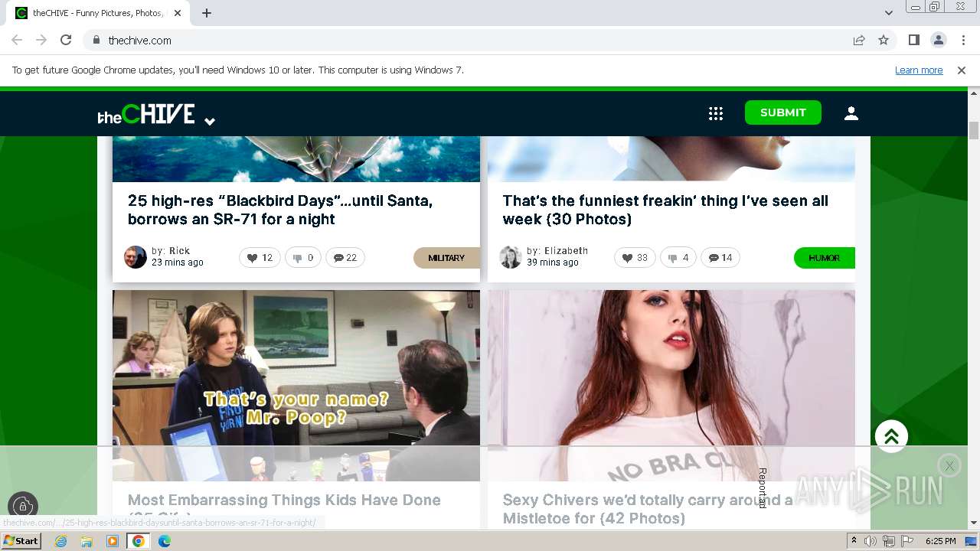Open author name Elizabeth
The image size is (980, 551).
[567, 251]
